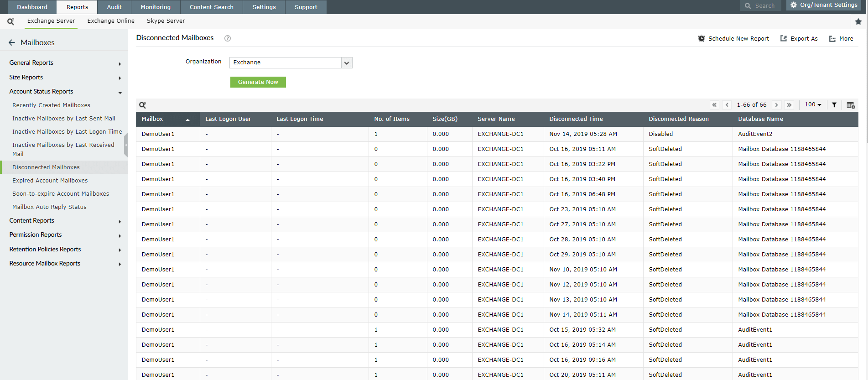Open Inactive Mailboxes by Last Sent Mail
This screenshot has width=868, height=380.
pyautogui.click(x=64, y=119)
